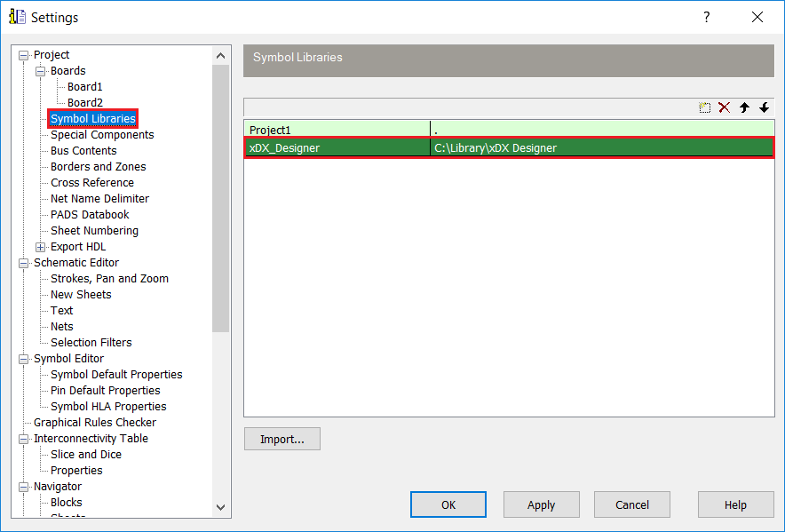
Task: Select Schematic Editor tree item
Action: (76, 263)
